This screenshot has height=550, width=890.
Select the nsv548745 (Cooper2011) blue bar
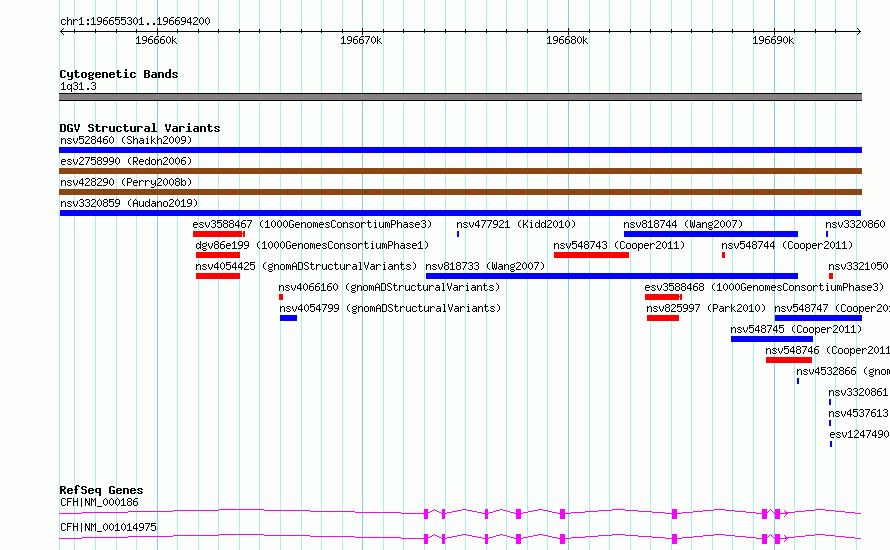772,339
